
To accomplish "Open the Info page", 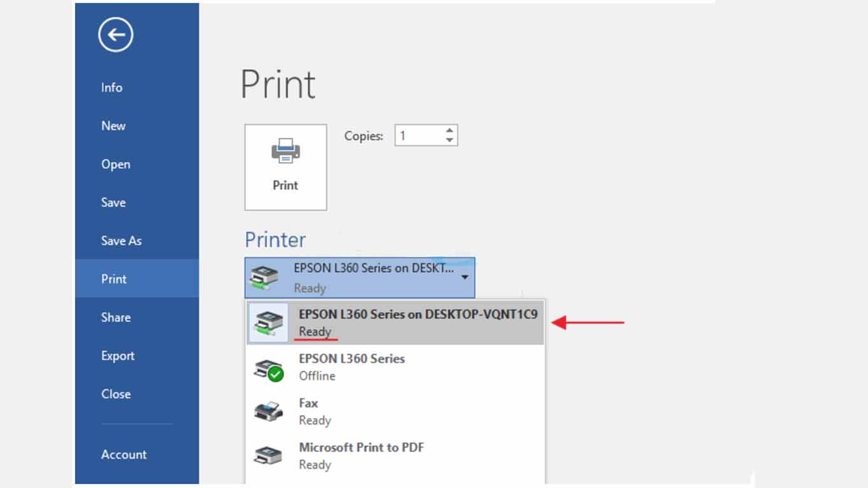I will tap(111, 88).
